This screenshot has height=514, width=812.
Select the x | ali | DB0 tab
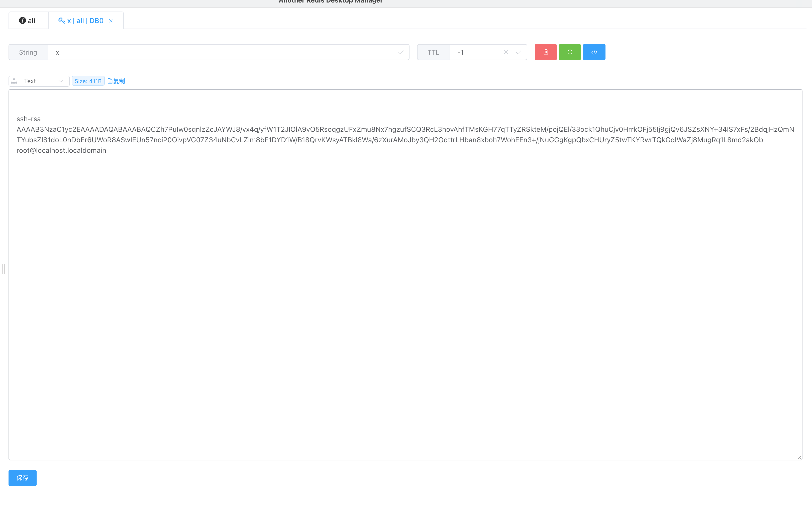(85, 21)
